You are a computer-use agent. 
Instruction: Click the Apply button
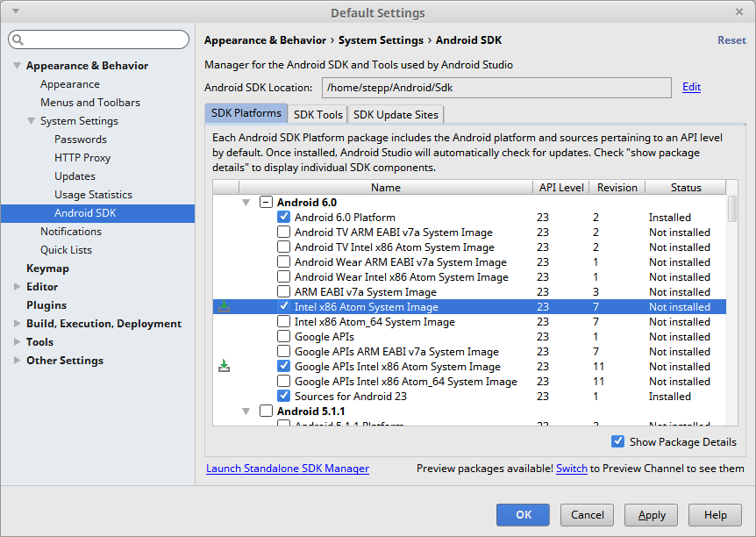651,515
